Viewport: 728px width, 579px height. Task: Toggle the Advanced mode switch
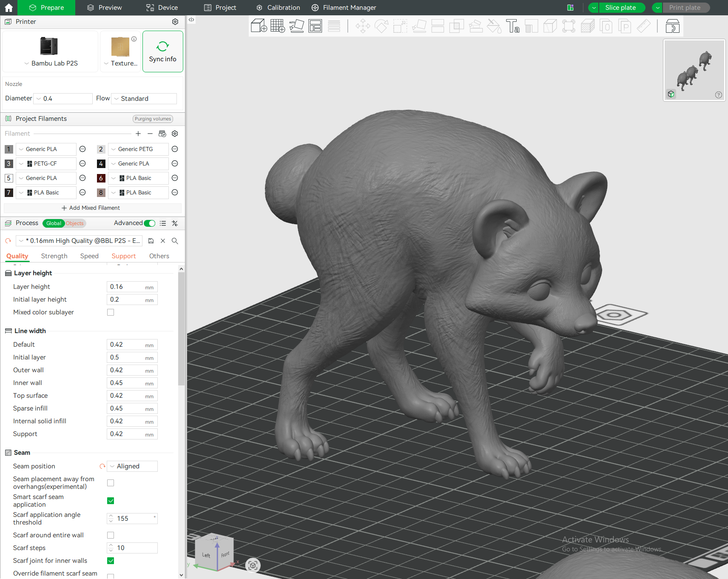pos(150,223)
